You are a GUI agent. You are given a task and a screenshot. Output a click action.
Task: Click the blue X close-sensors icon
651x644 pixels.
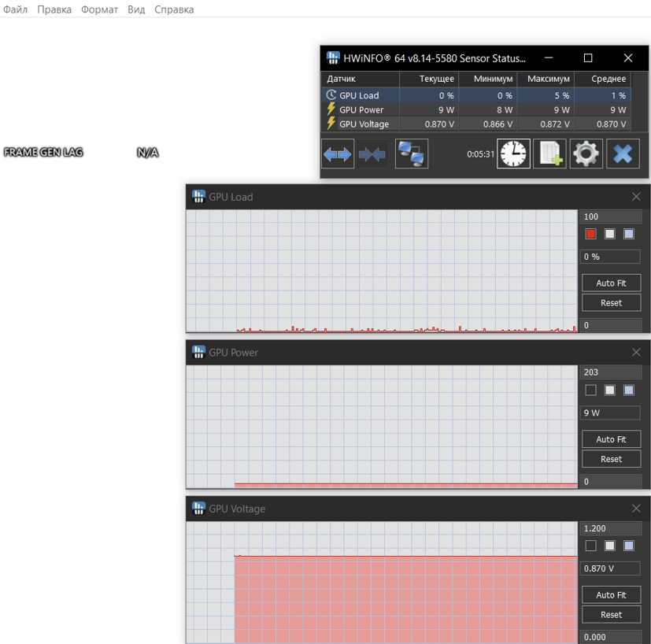click(x=623, y=154)
